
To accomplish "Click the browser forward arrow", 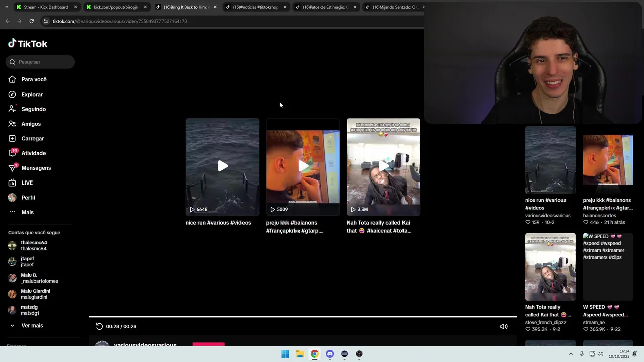I will click(19, 21).
